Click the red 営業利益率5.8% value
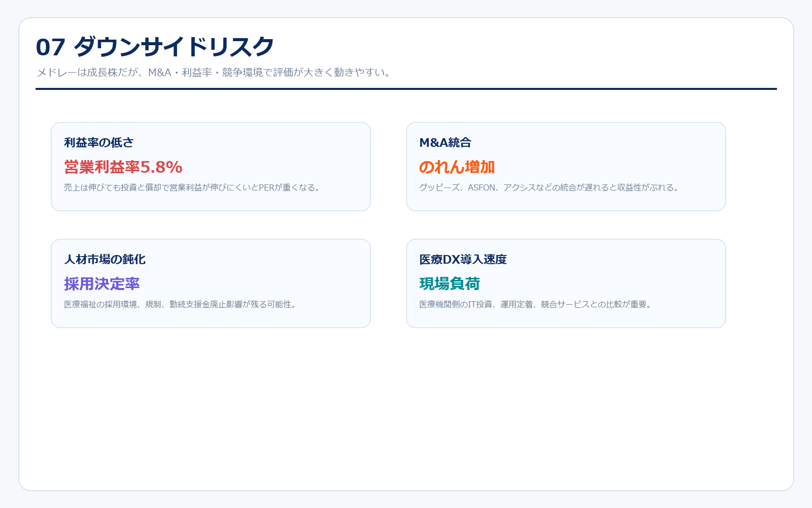 tap(123, 167)
